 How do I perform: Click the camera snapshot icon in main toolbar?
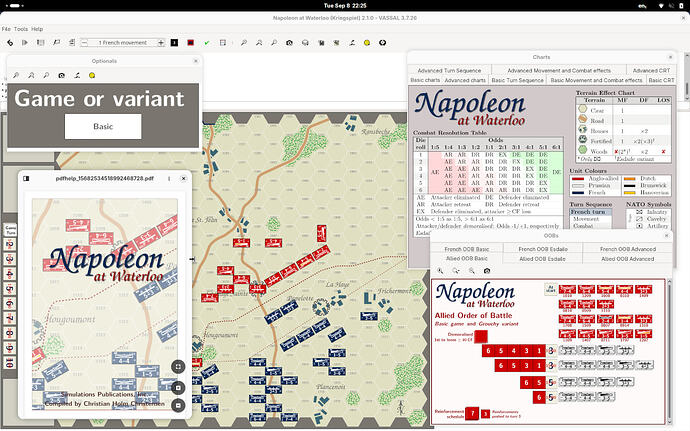289,43
